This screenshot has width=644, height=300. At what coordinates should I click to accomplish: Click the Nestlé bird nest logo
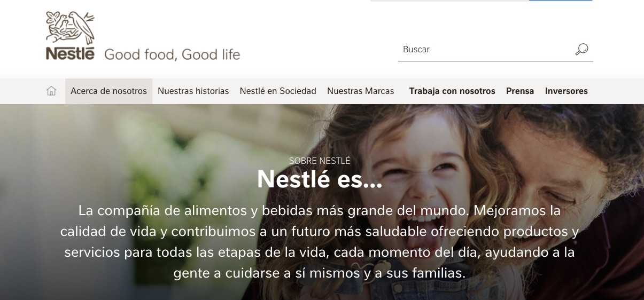pyautogui.click(x=70, y=28)
